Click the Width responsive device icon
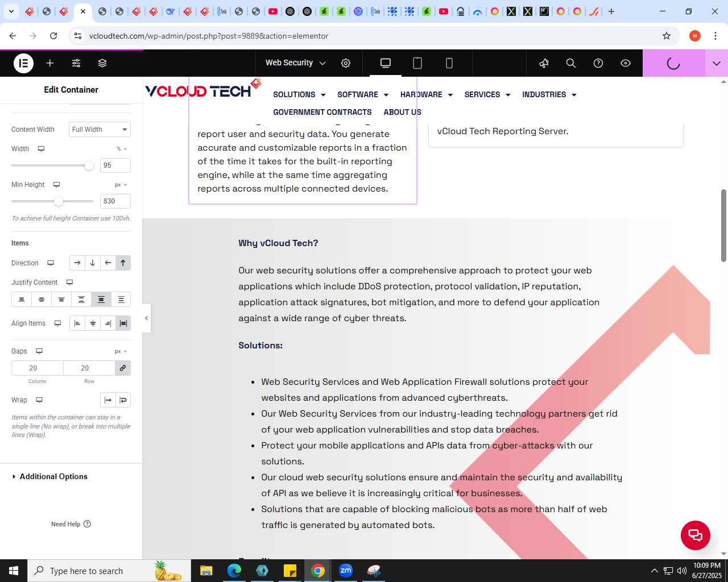 (x=41, y=149)
